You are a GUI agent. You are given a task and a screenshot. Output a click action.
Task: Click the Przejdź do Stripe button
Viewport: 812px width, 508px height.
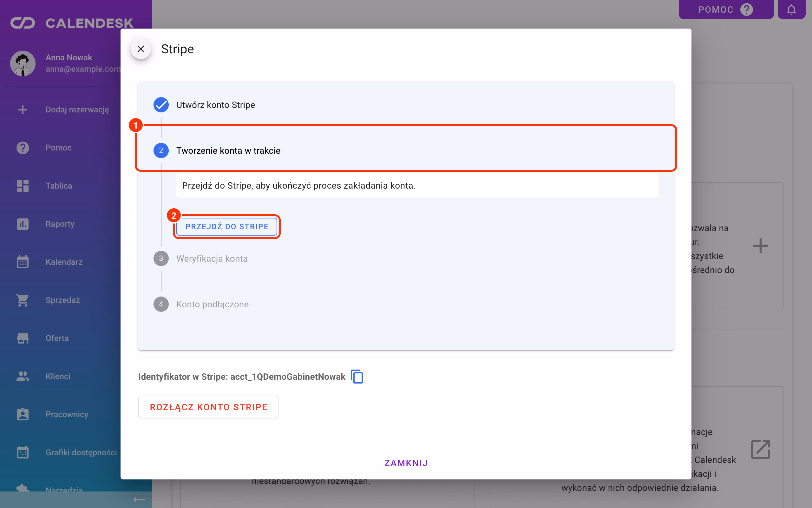[x=227, y=227]
